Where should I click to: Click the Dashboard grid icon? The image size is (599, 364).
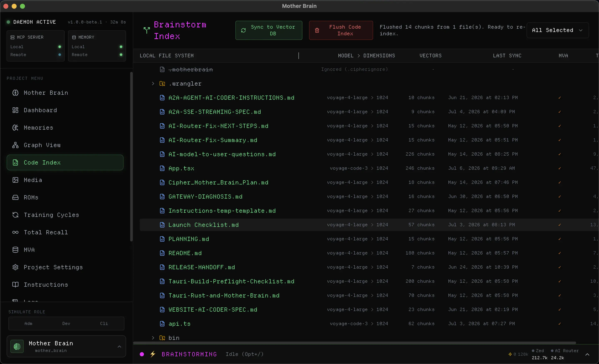15,110
